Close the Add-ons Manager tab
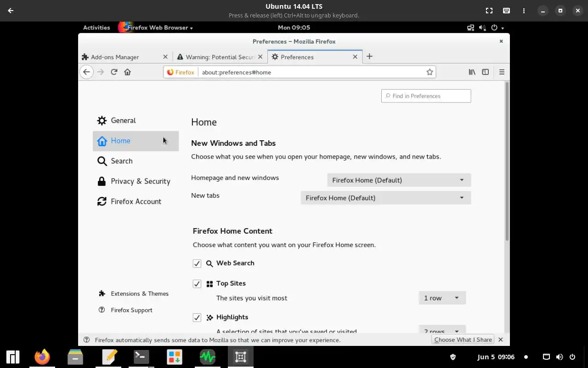 [165, 57]
